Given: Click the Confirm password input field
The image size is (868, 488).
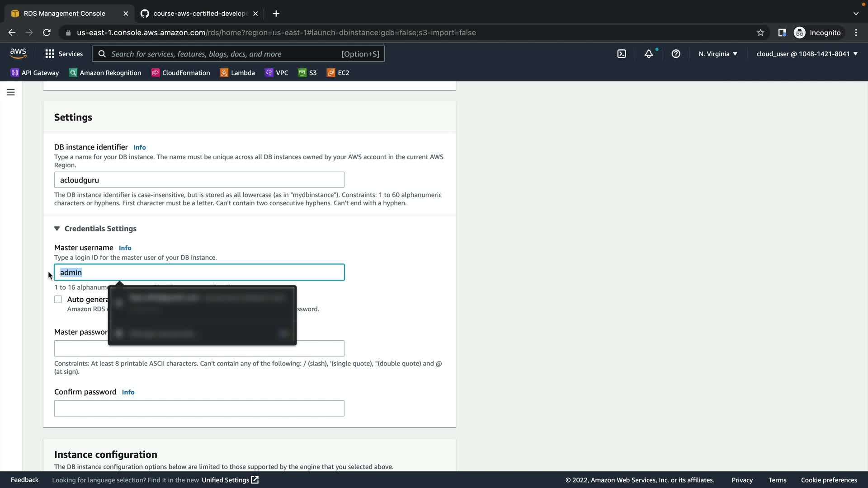Looking at the screenshot, I should pos(199,408).
